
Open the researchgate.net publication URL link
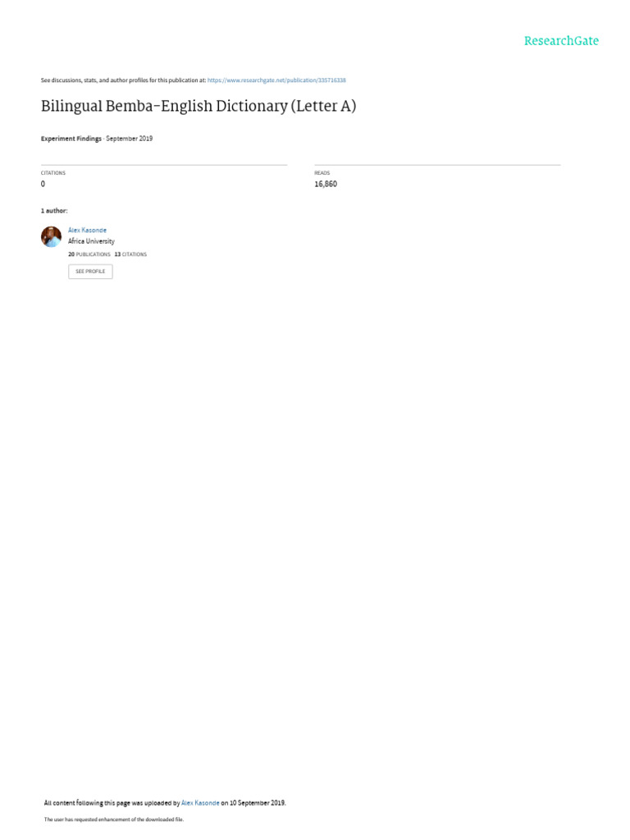click(x=276, y=80)
